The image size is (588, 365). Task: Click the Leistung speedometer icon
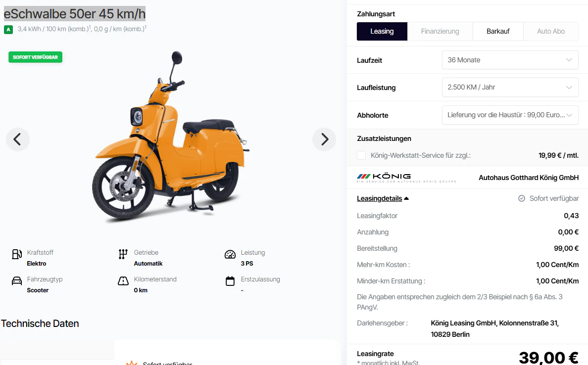point(230,254)
